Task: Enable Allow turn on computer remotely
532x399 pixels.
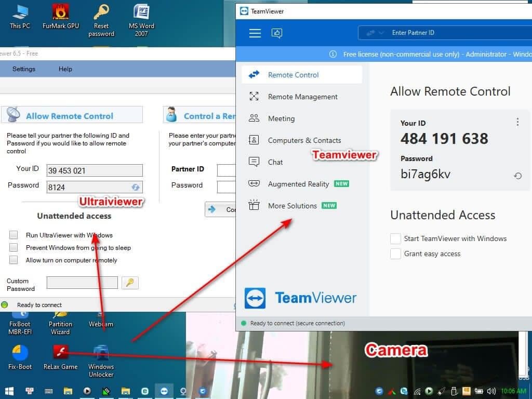Action: (13, 260)
